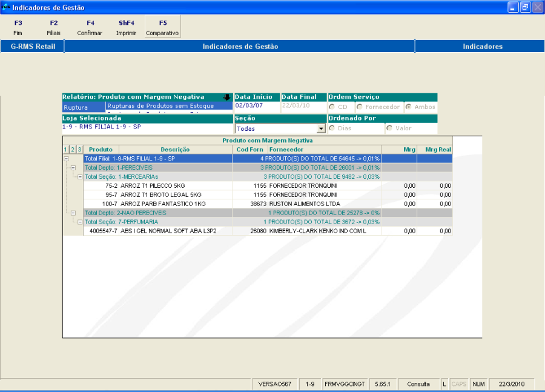Image resolution: width=545 pixels, height=392 pixels.
Task: Click the Mrg Real column header
Action: click(434, 150)
